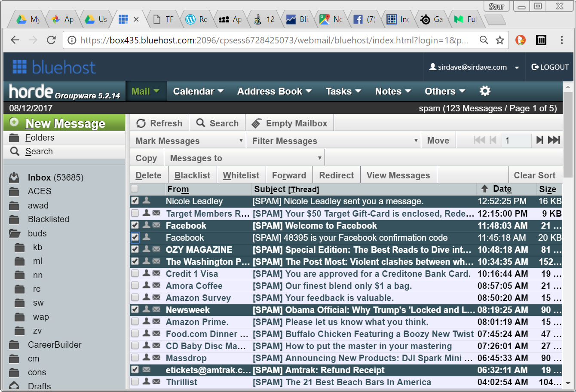576x392 pixels.
Task: Check the Credit 1 Visa message checkbox
Action: tap(135, 273)
